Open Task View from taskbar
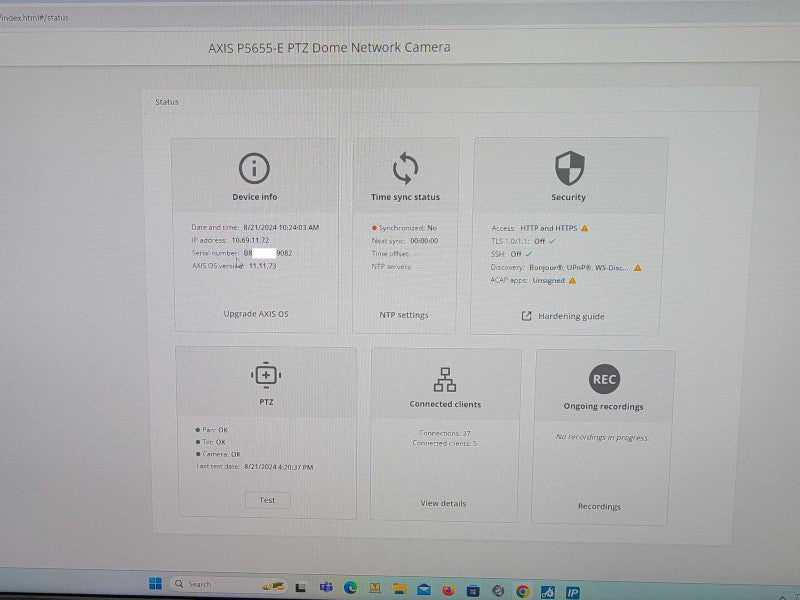The image size is (800, 600). pyautogui.click(x=301, y=587)
